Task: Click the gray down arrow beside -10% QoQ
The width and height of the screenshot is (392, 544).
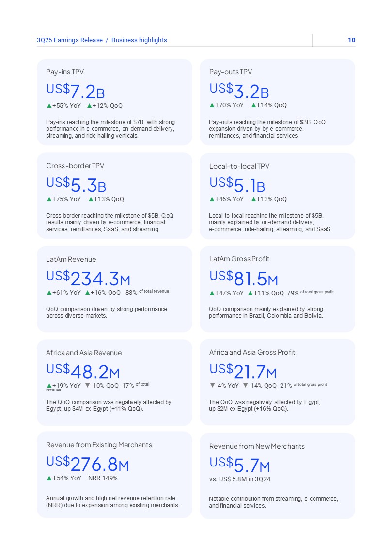Action: click(x=87, y=386)
